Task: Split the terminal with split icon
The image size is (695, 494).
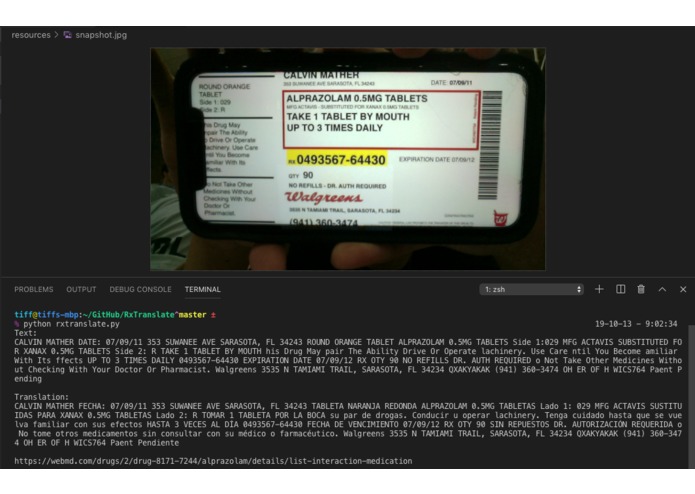Action: click(x=621, y=289)
